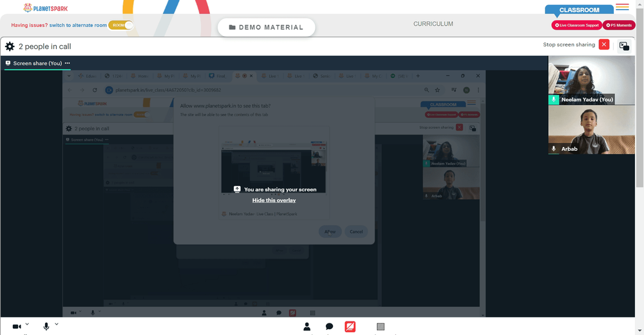This screenshot has height=335, width=644.
Task: Click the red screen share toggle icon
Action: pos(350,327)
